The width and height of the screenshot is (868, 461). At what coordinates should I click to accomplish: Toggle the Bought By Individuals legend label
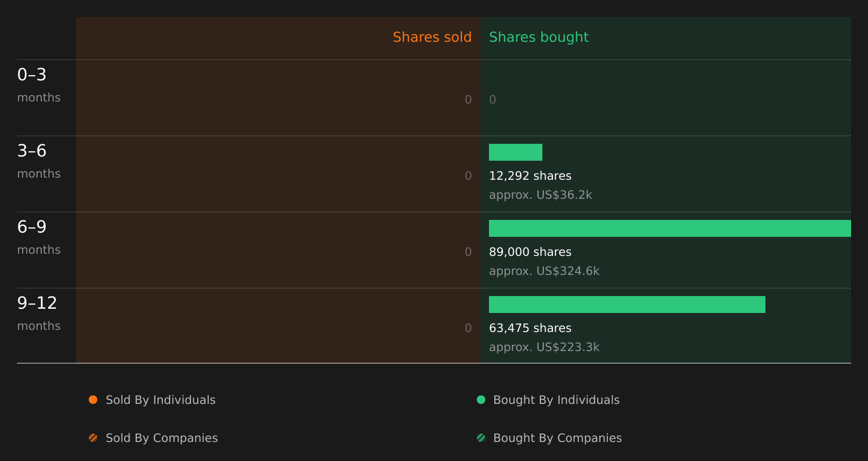tap(556, 400)
